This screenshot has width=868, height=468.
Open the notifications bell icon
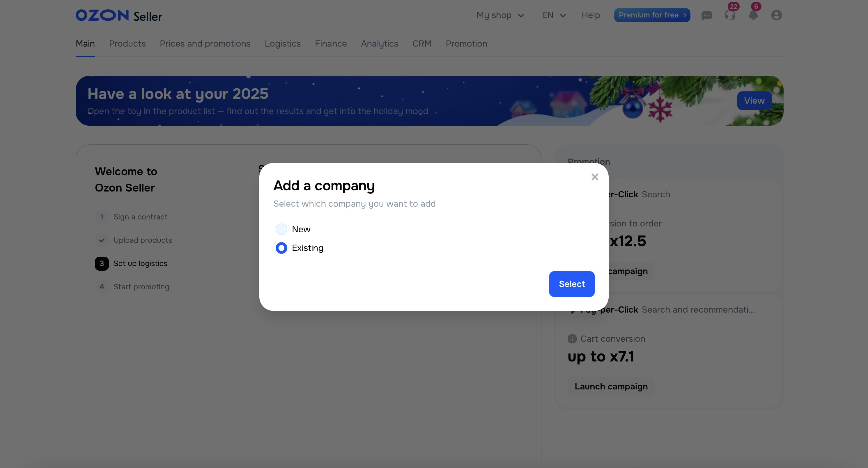(x=753, y=15)
